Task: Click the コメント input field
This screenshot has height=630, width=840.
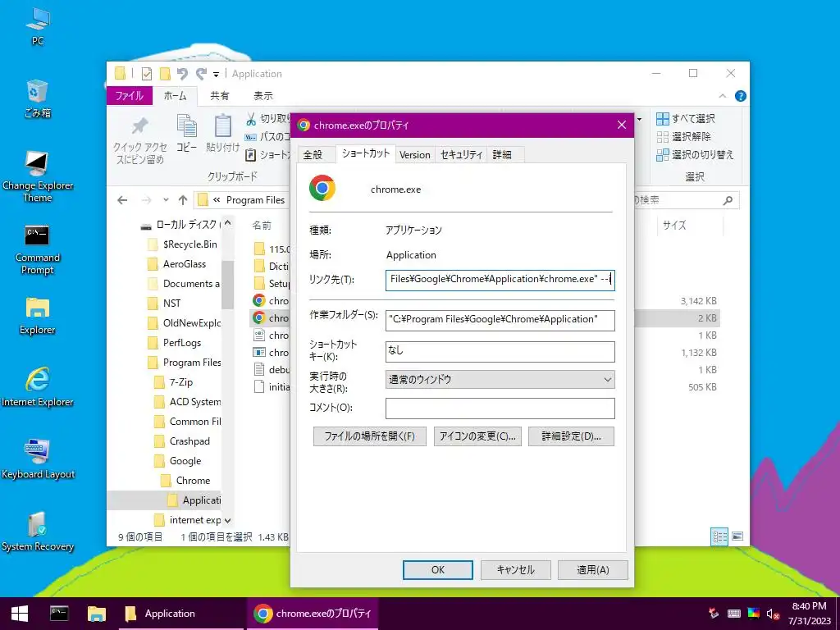Action: 500,409
